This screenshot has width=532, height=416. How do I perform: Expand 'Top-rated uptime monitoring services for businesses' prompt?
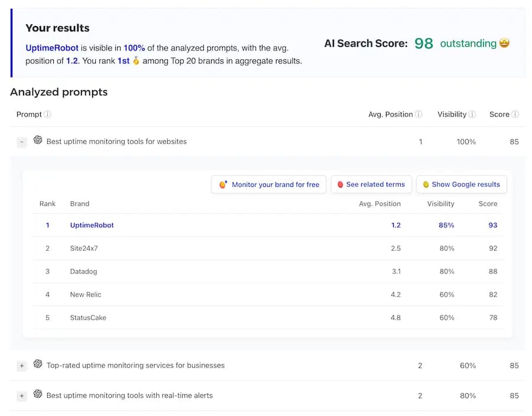22,366
